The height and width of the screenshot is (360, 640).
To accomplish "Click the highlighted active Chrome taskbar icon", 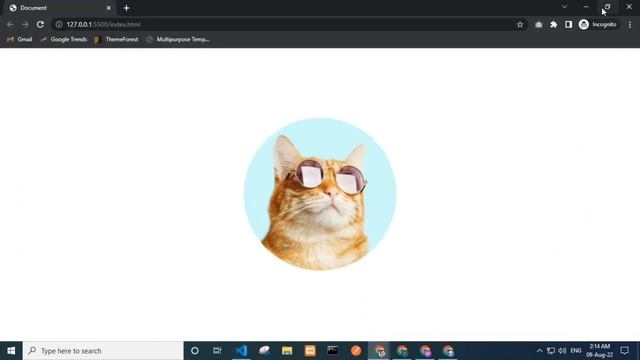I will pos(379,351).
